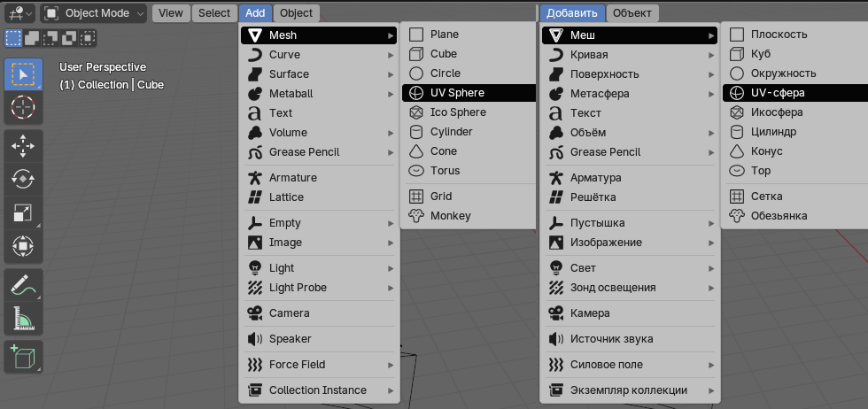Activate the Rotate tool
This screenshot has height=409, width=868.
coord(23,180)
